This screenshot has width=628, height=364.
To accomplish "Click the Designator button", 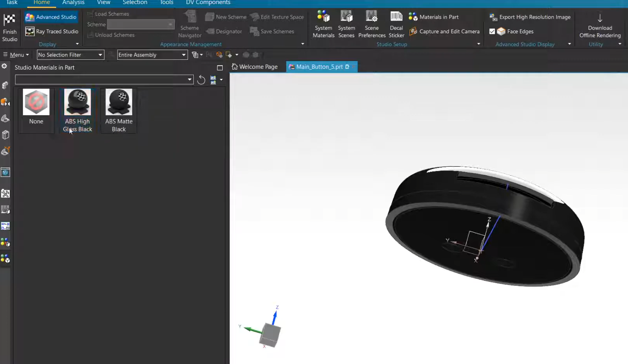I will 224,31.
